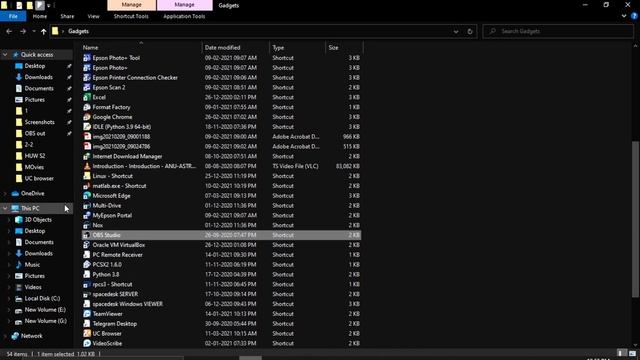
Task: Select the VLC video file icon
Action: (87, 166)
